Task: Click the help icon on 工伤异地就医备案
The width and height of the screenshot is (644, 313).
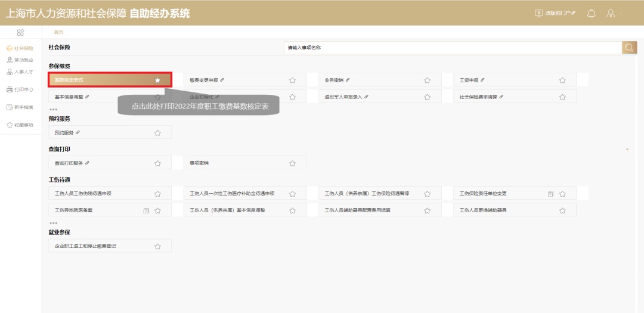Action: click(x=146, y=210)
